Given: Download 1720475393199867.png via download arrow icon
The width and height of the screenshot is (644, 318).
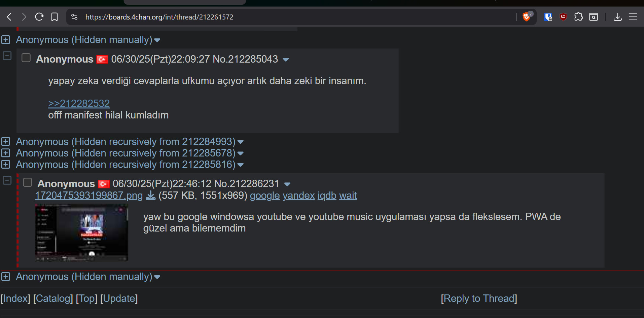Looking at the screenshot, I should (x=150, y=196).
